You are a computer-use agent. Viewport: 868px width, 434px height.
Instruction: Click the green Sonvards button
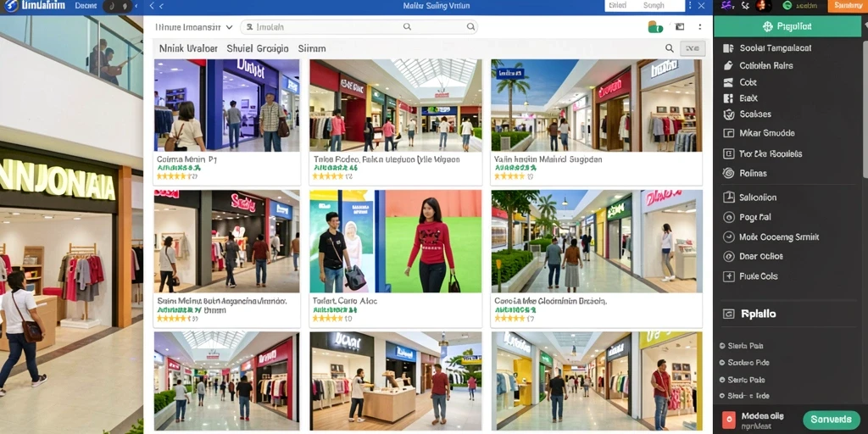pos(831,419)
